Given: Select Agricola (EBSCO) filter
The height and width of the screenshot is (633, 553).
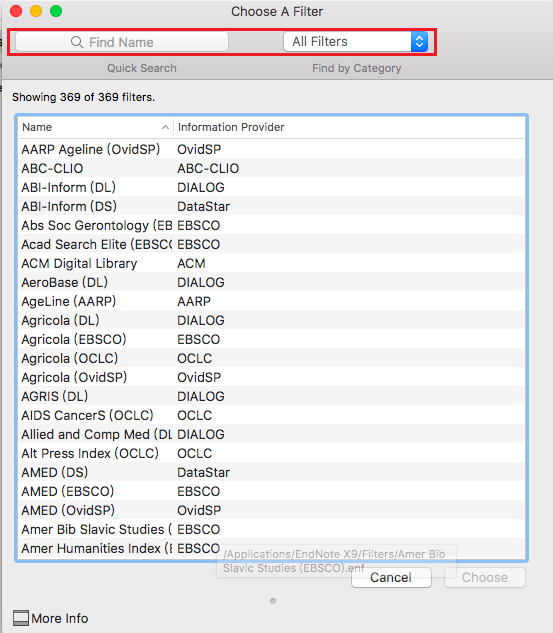Looking at the screenshot, I should click(271, 339).
